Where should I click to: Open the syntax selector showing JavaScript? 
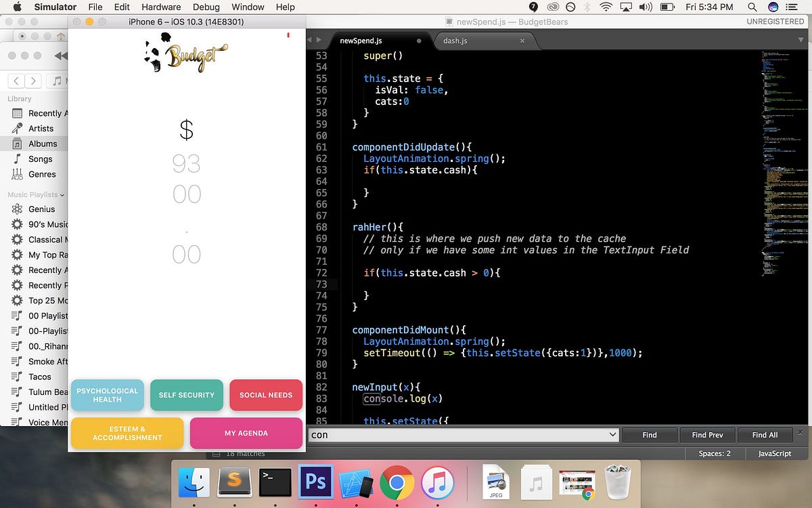774,453
